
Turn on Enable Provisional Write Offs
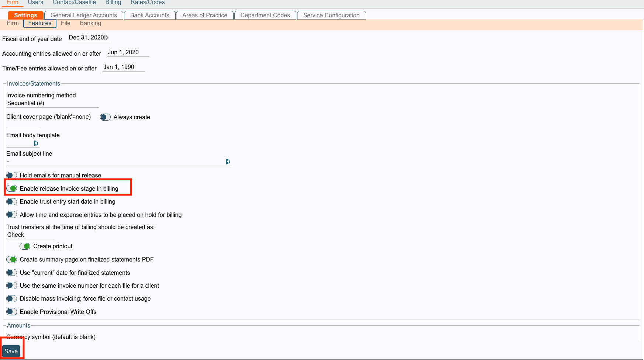(x=12, y=312)
